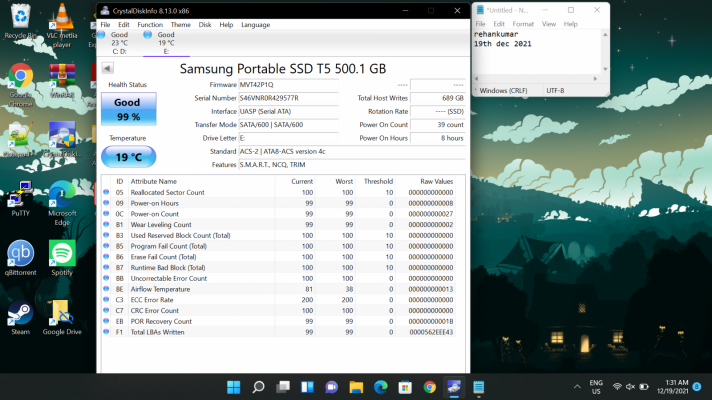The image size is (712, 400).
Task: Open File Explorer from the taskbar
Action: pyautogui.click(x=356, y=387)
